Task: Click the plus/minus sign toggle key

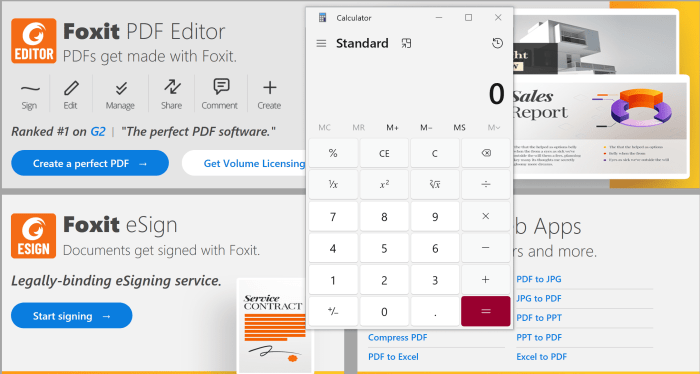Action: 333,311
